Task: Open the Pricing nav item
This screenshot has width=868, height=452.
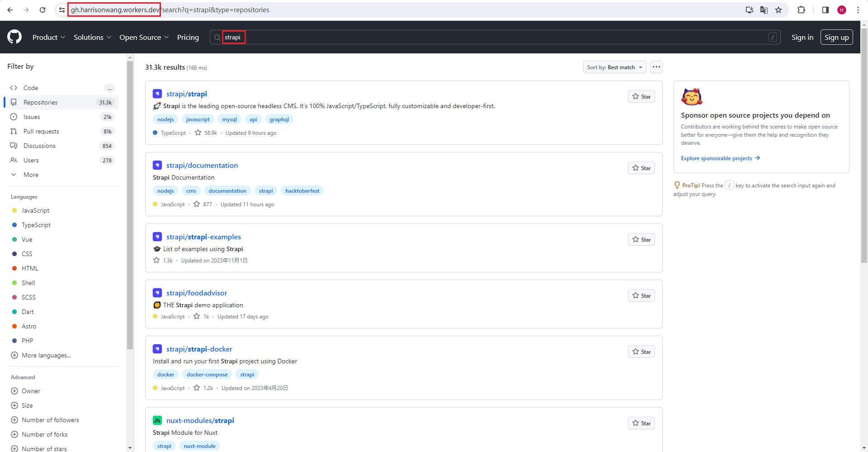Action: tap(188, 37)
